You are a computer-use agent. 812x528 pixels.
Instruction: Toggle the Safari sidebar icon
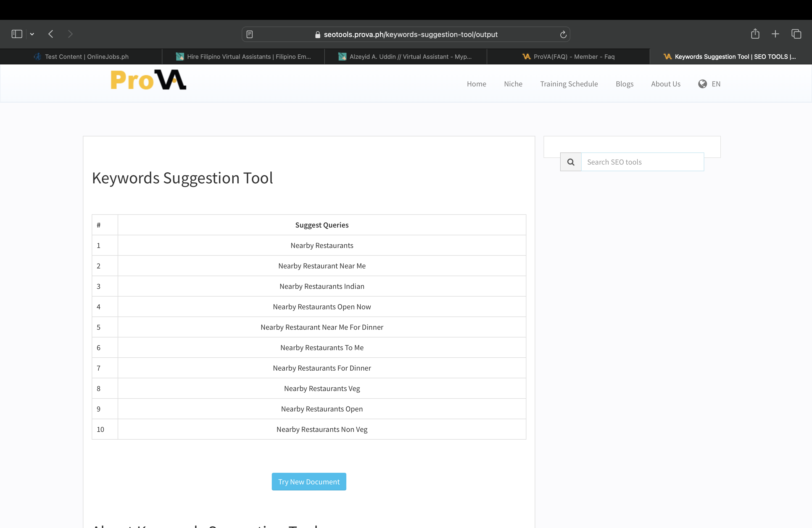pos(17,34)
